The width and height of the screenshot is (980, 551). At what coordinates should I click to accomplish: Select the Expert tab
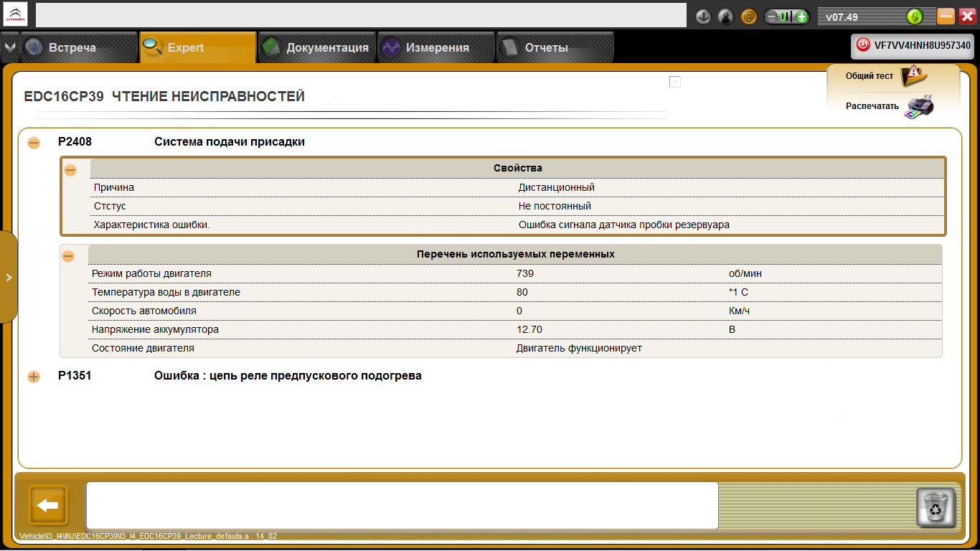tap(198, 48)
